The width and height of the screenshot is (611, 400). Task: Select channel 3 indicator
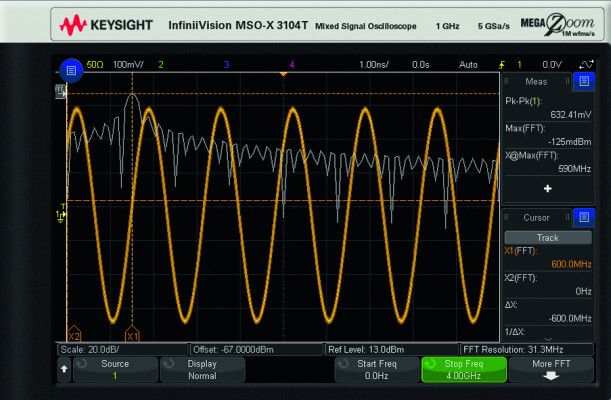click(x=226, y=65)
